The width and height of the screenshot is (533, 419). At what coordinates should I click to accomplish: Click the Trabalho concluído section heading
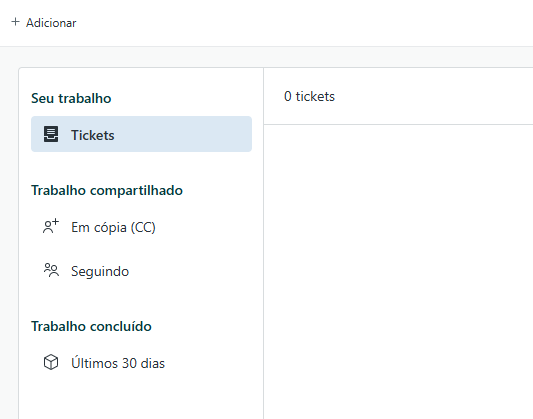[91, 326]
